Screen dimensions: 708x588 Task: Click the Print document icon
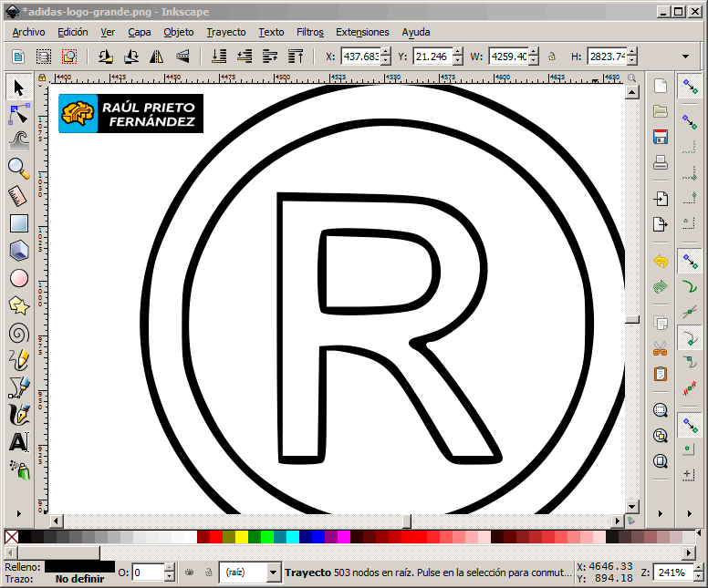(661, 164)
